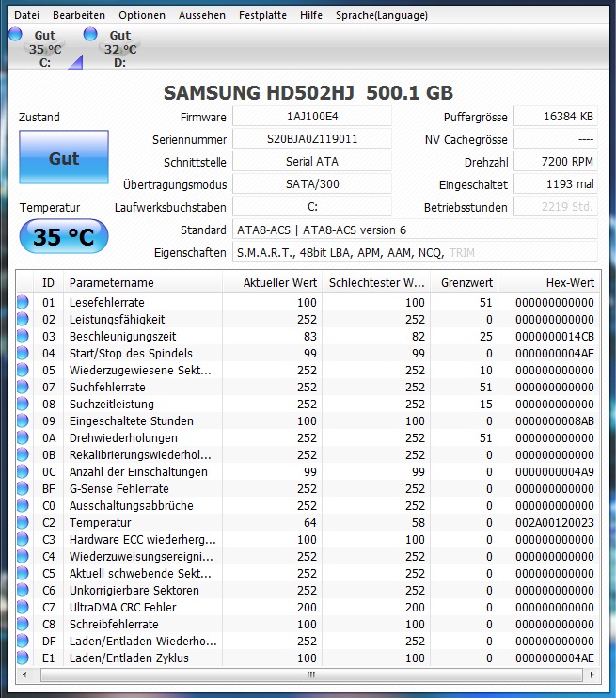
Task: Click status orb of Rekalibrierungswiederhol... row
Action: click(23, 454)
